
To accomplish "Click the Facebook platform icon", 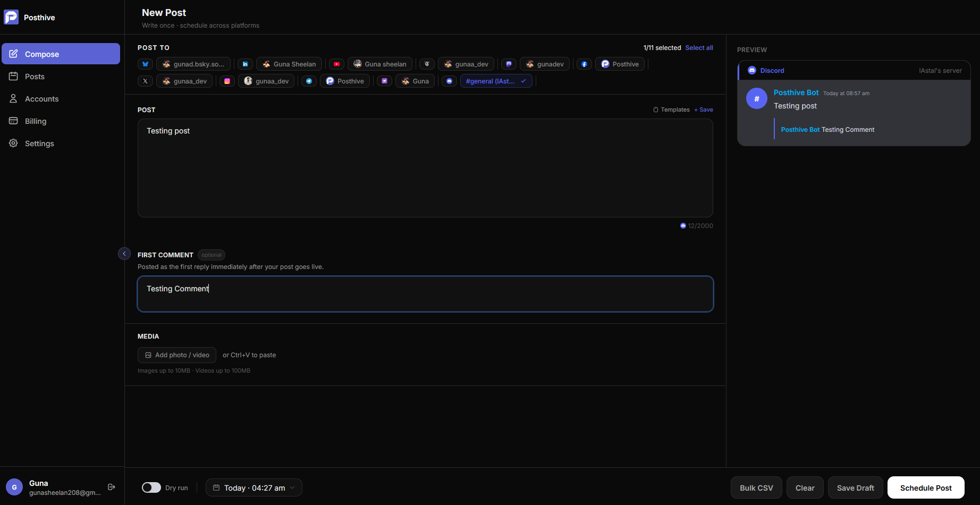I will tap(584, 64).
